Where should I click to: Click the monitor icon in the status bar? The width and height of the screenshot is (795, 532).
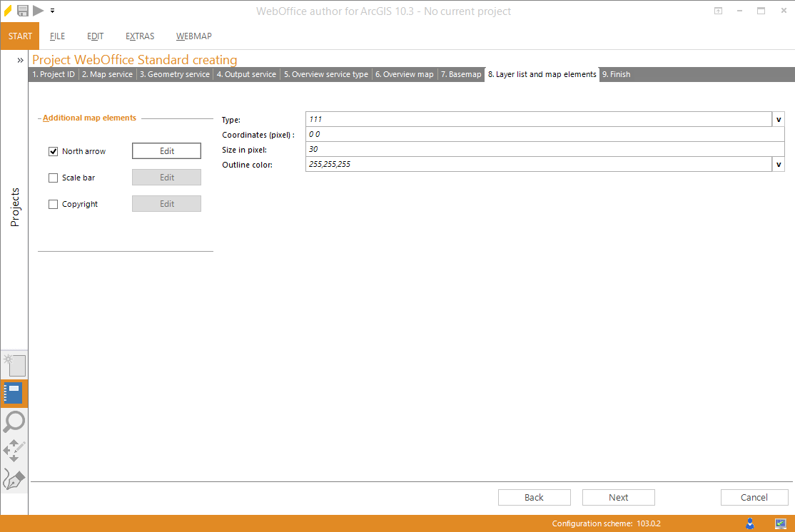[x=781, y=523]
